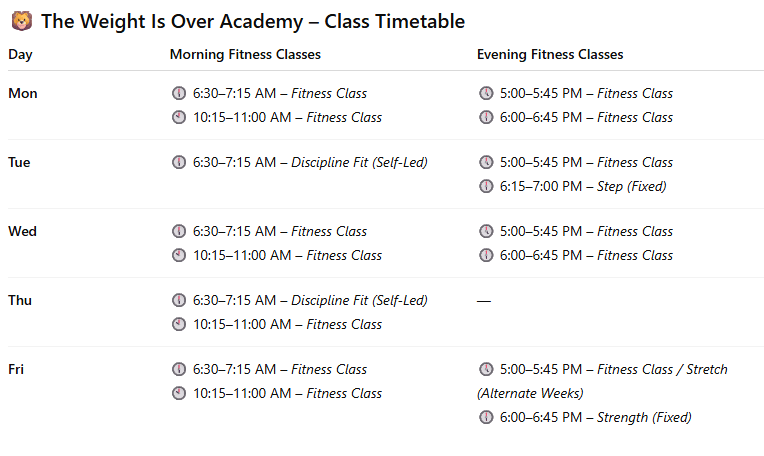Click clock icon for Wednesday 10:15 AM class

179,255
